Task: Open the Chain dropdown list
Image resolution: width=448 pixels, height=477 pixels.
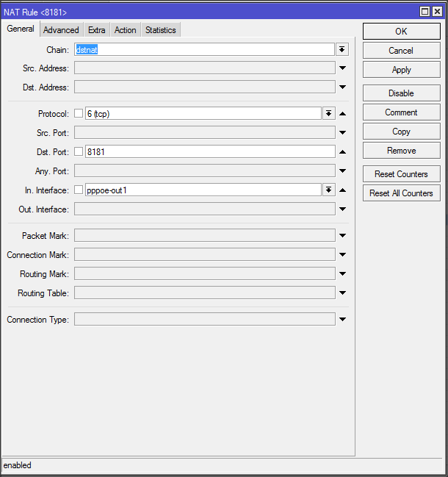Action: tap(342, 49)
